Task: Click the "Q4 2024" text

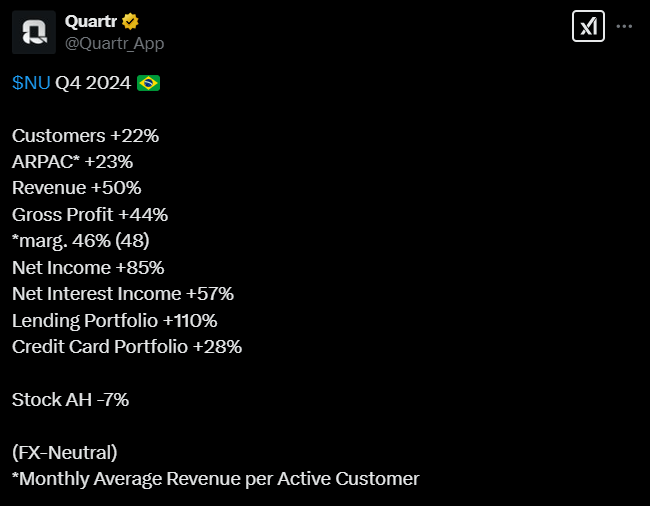Action: click(x=93, y=83)
